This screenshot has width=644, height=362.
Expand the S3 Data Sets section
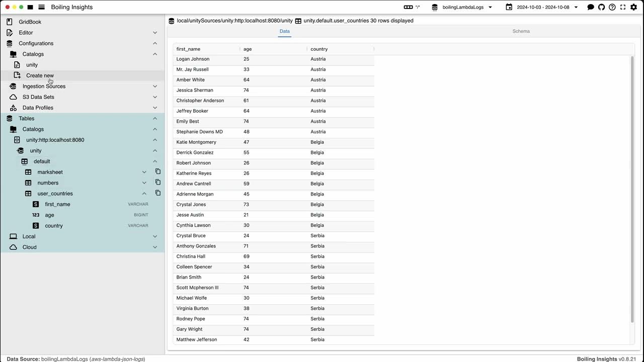tap(155, 97)
